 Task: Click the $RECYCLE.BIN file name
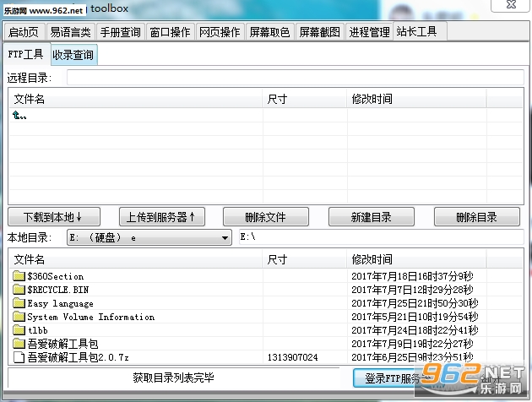58,290
